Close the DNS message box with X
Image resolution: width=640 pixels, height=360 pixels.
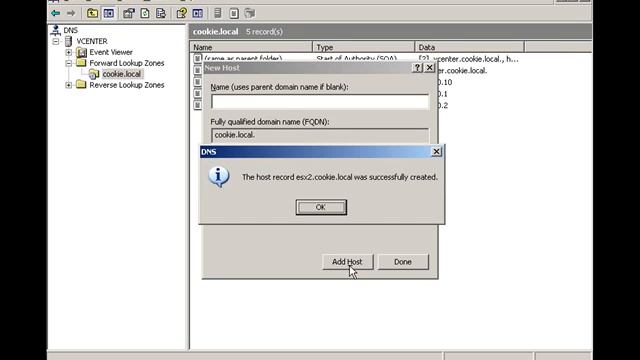[436, 152]
